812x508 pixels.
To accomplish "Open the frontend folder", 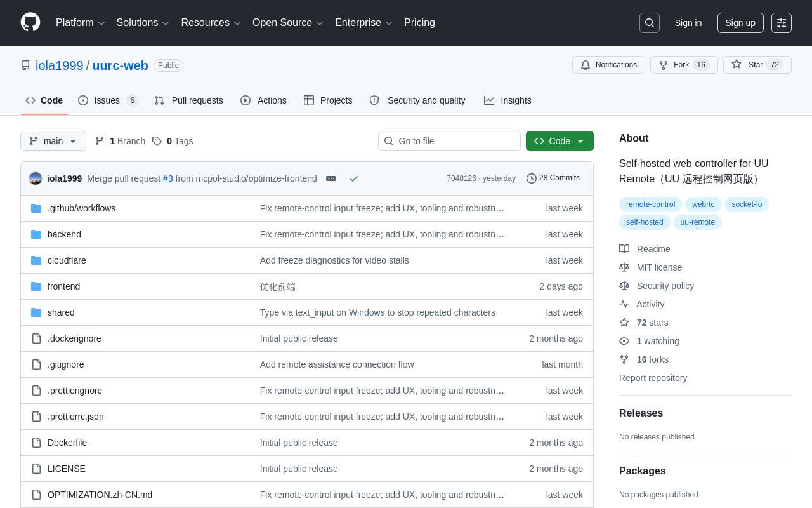I will coord(63,286).
